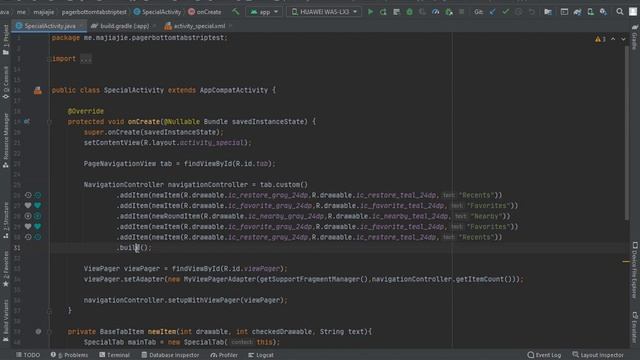Screen dimensions: 640x360
Task: Click the Make Project hammer icon
Action: pyautogui.click(x=236, y=12)
